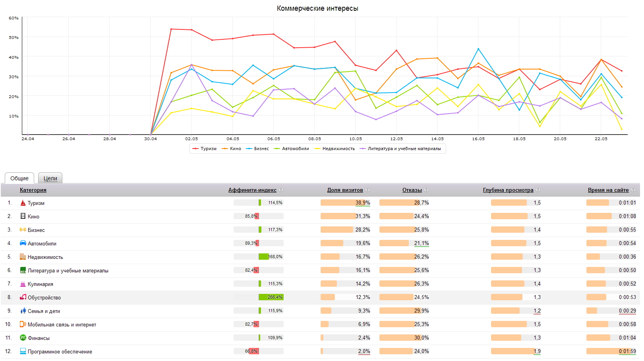Viewport: 644px width, 361px height.
Task: Sort table by Категория column
Action: tap(33, 190)
